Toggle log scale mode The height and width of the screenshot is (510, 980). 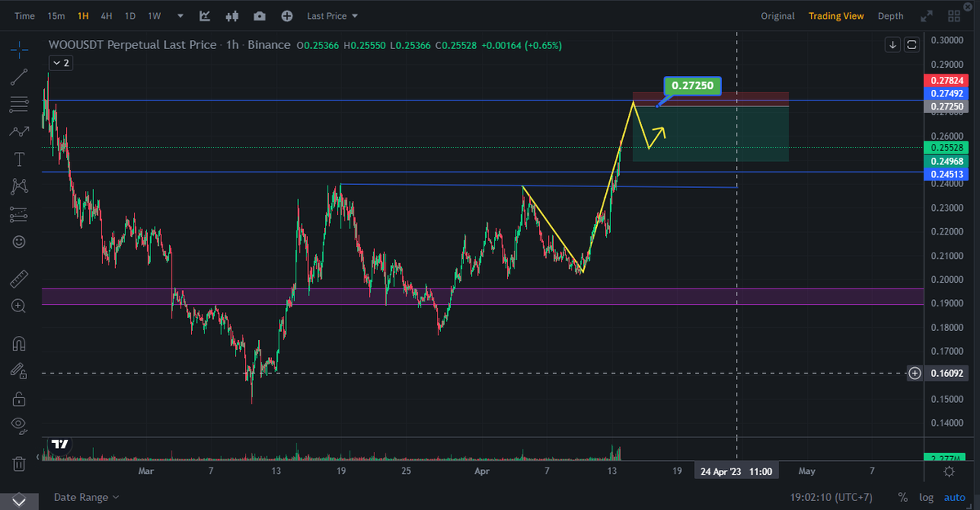[926, 497]
